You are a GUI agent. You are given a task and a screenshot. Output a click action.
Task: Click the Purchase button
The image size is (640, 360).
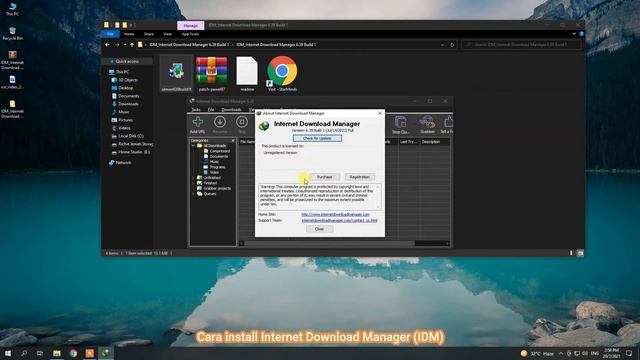point(324,177)
